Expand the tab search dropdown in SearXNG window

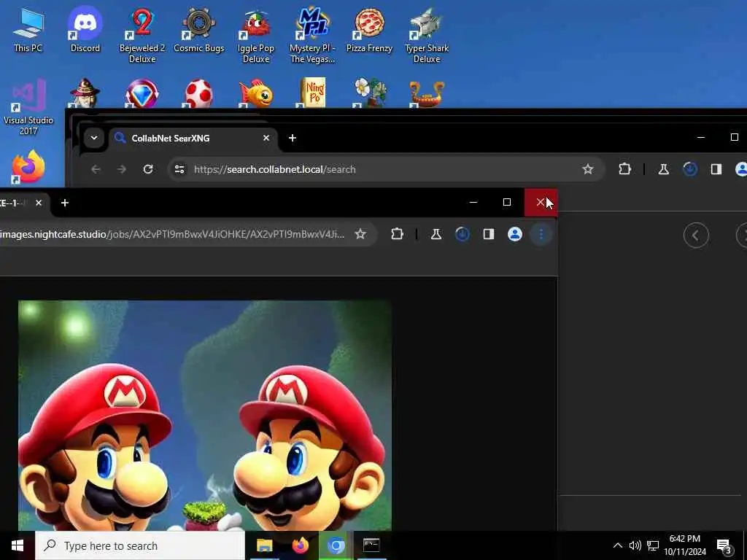coord(94,138)
